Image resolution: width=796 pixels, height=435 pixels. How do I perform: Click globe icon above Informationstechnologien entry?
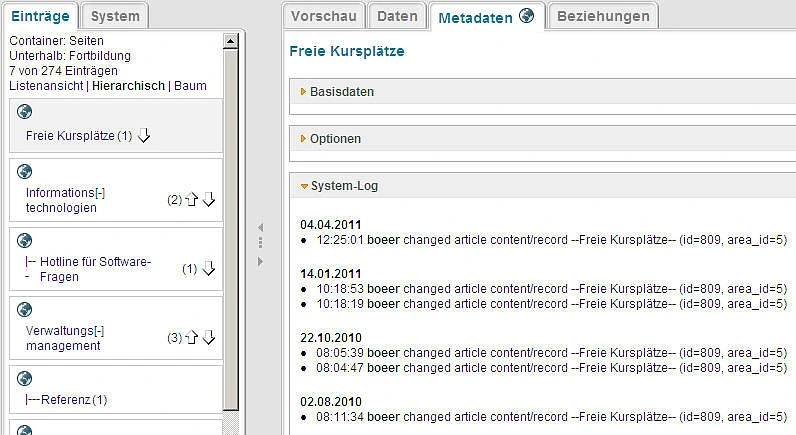[x=26, y=171]
